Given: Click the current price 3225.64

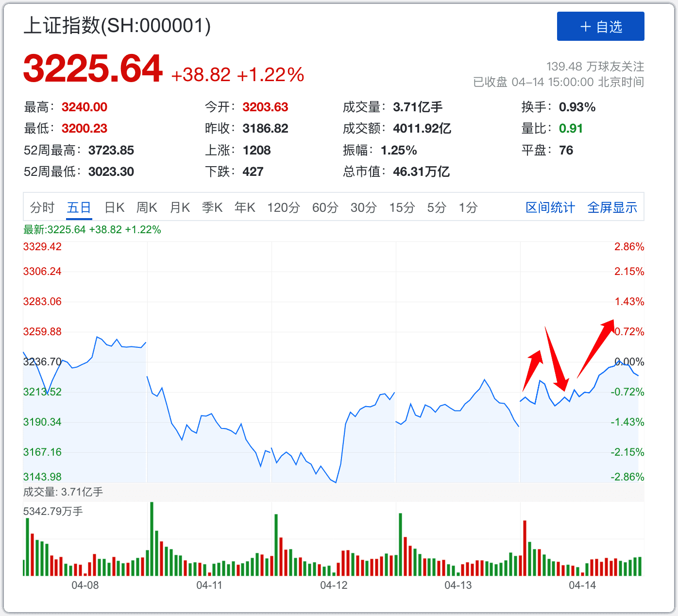Looking at the screenshot, I should [93, 68].
